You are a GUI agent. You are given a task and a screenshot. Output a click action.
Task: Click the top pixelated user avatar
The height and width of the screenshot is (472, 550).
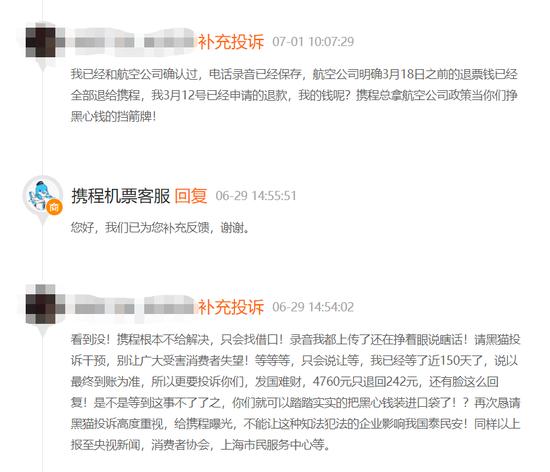point(41,41)
